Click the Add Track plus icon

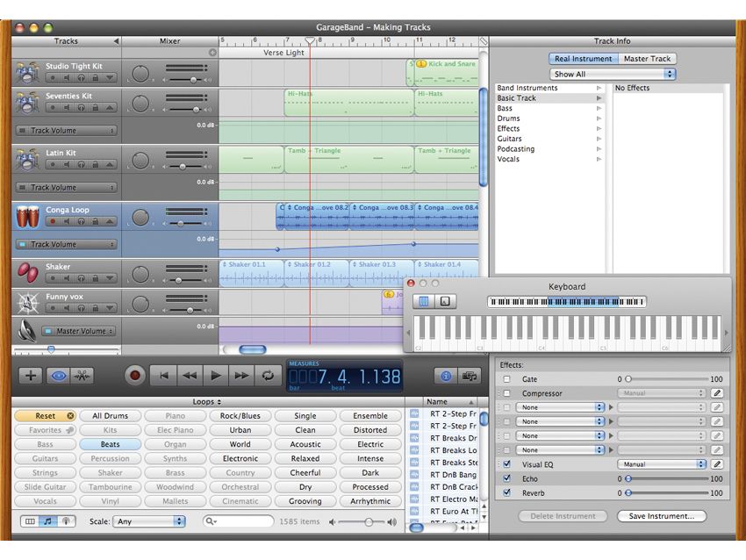point(29,376)
